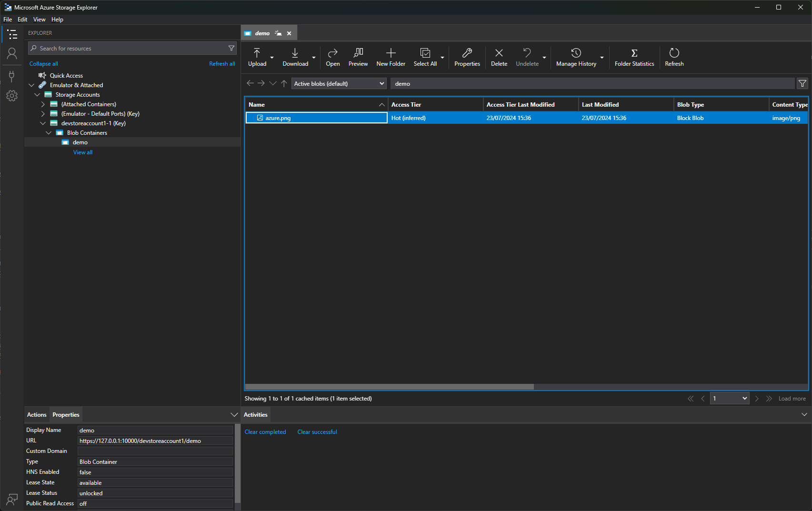Viewport: 812px width, 511px height.
Task: Expand the (Attached Containers) node
Action: click(43, 104)
